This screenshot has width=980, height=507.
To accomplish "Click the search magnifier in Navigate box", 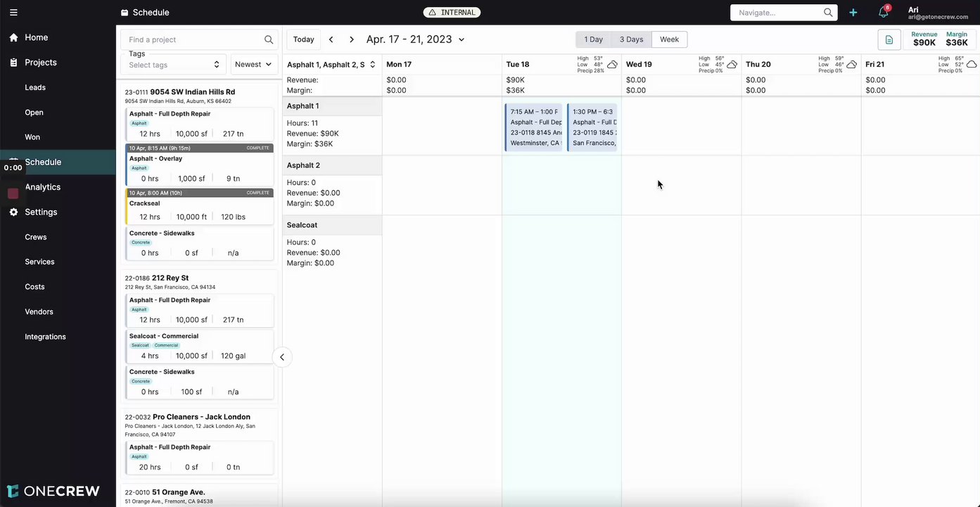I will pyautogui.click(x=828, y=12).
